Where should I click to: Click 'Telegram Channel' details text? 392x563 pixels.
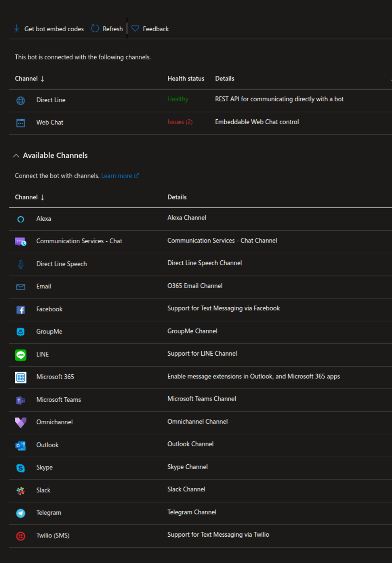192,512
